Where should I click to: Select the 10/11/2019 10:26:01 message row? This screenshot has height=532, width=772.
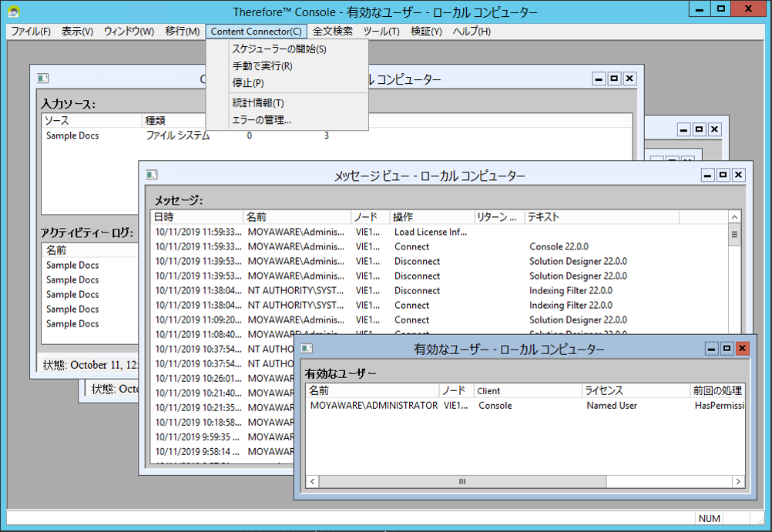(223, 379)
